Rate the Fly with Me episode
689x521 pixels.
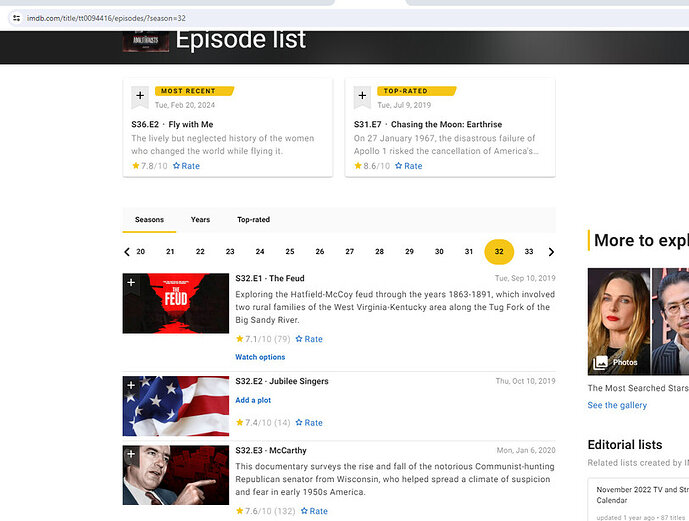[x=186, y=166]
